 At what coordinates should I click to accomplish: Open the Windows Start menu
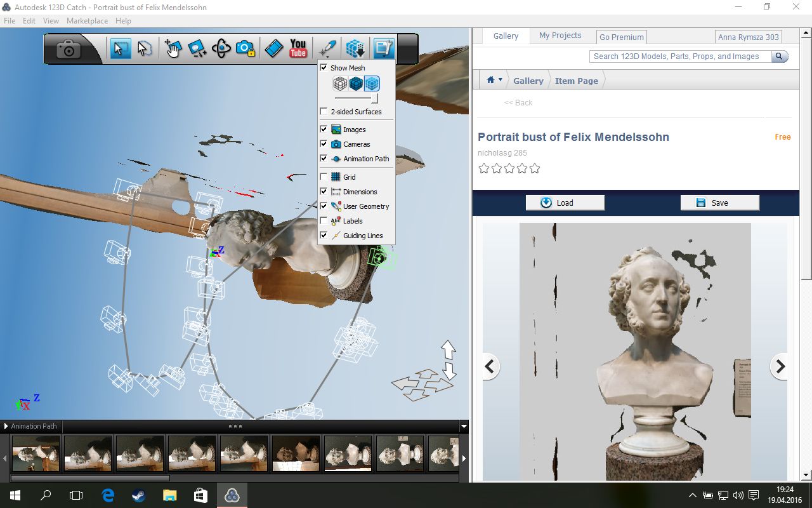pos(15,495)
